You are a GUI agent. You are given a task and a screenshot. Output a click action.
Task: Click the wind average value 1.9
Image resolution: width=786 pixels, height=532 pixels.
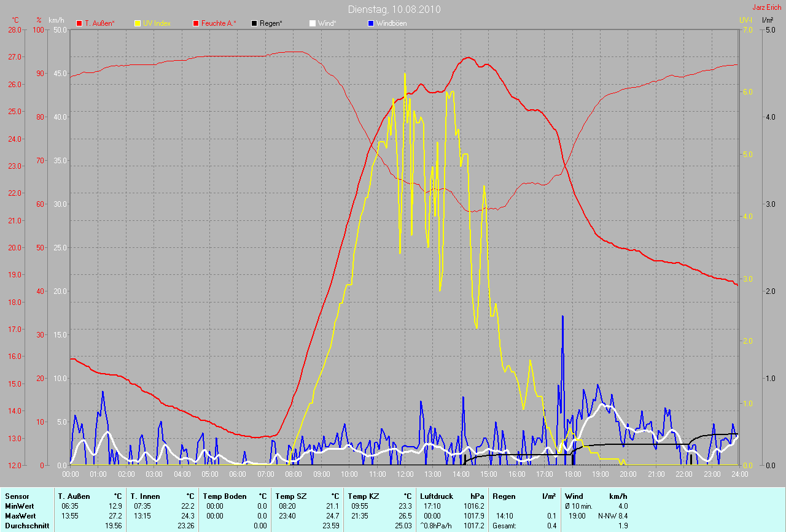pos(622,526)
